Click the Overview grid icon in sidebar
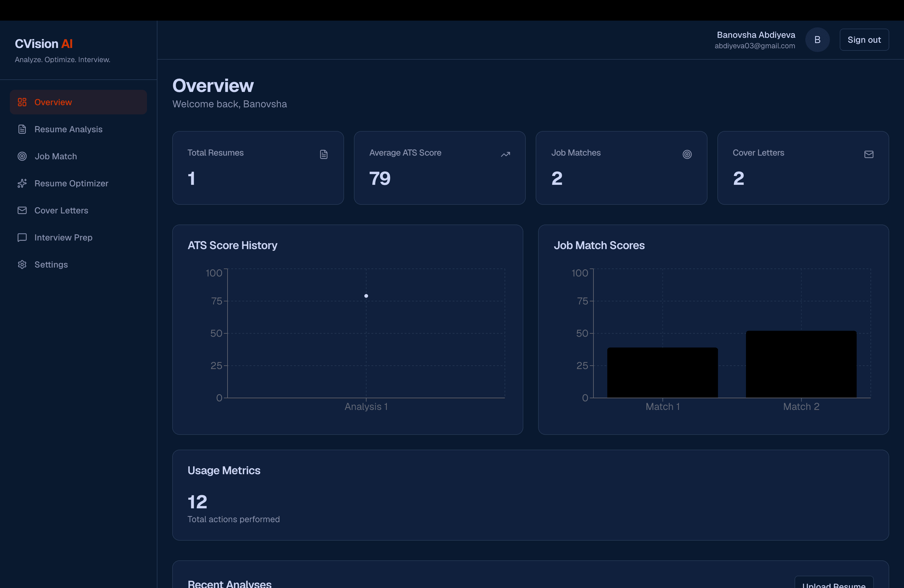Image resolution: width=904 pixels, height=588 pixels. 22,102
